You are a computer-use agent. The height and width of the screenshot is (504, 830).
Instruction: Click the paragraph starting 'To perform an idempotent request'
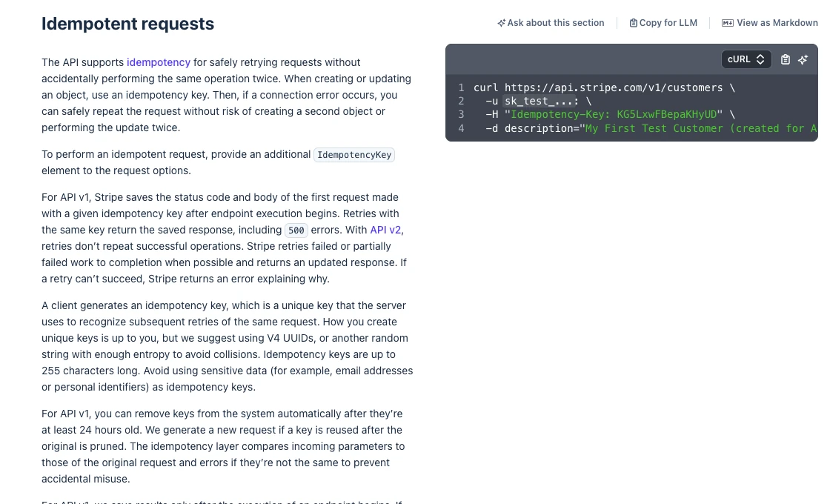(218, 162)
